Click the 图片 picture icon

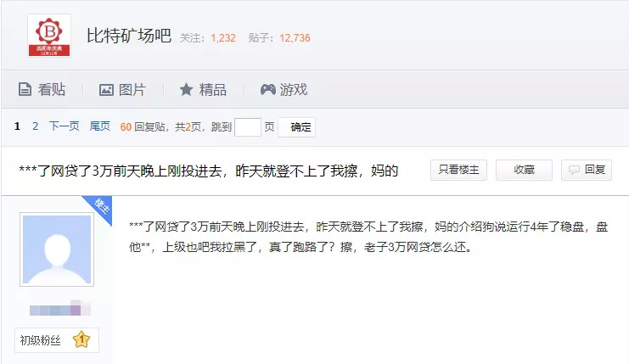click(106, 90)
